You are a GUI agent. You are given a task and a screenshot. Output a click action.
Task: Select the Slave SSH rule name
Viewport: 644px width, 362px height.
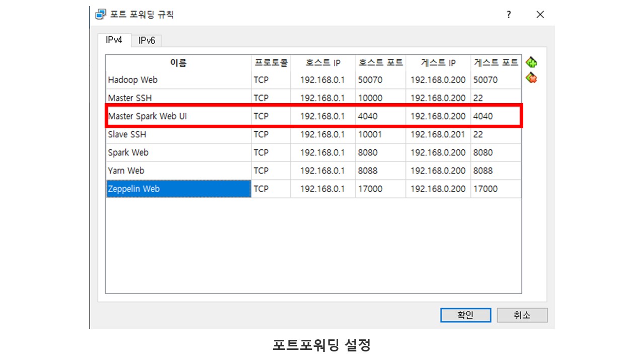click(x=179, y=134)
